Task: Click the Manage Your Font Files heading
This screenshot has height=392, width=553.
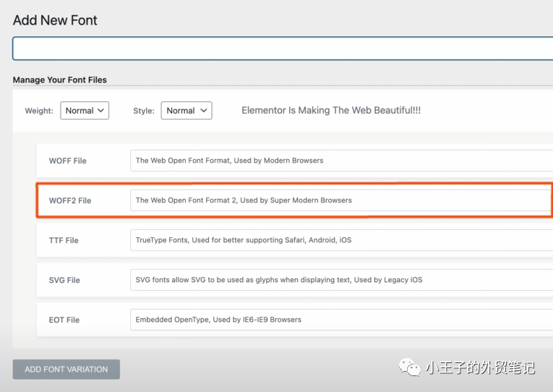Action: tap(59, 80)
